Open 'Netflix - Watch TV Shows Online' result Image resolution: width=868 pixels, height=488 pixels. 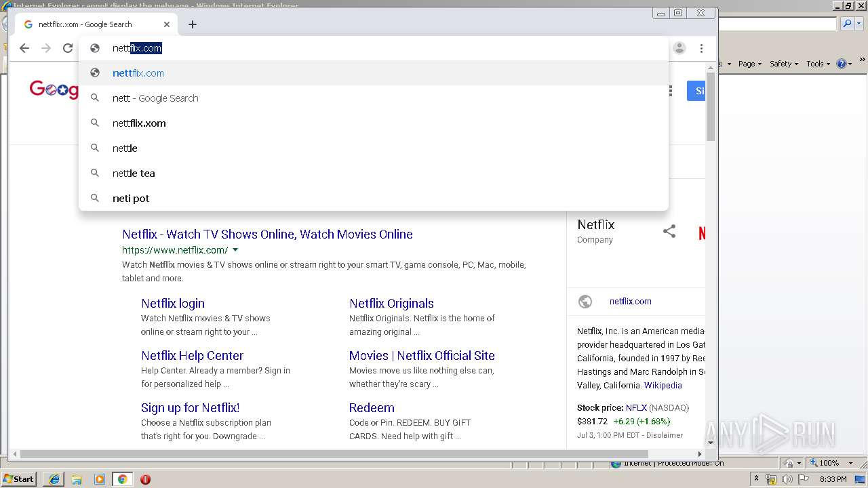pyautogui.click(x=267, y=235)
